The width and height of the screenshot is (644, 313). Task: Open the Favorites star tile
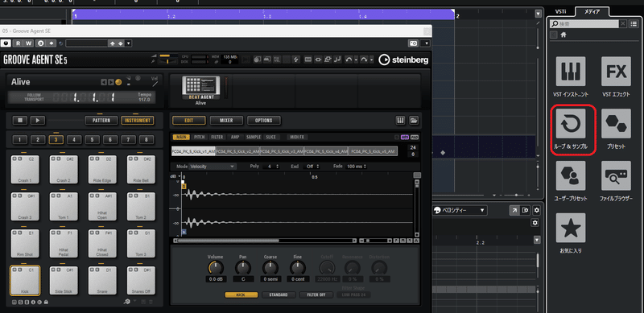pos(571,228)
